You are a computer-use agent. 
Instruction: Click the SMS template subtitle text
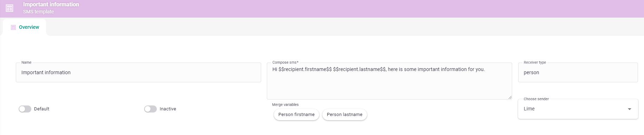pos(39,12)
